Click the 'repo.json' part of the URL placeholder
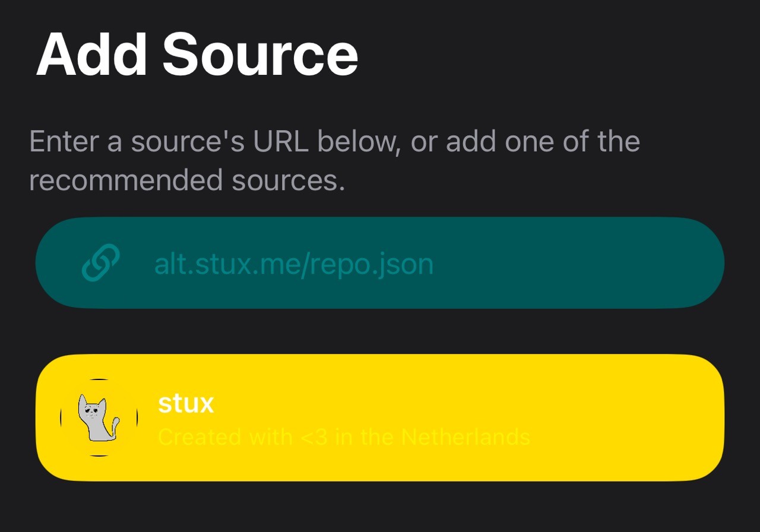This screenshot has width=760, height=532. (x=372, y=264)
